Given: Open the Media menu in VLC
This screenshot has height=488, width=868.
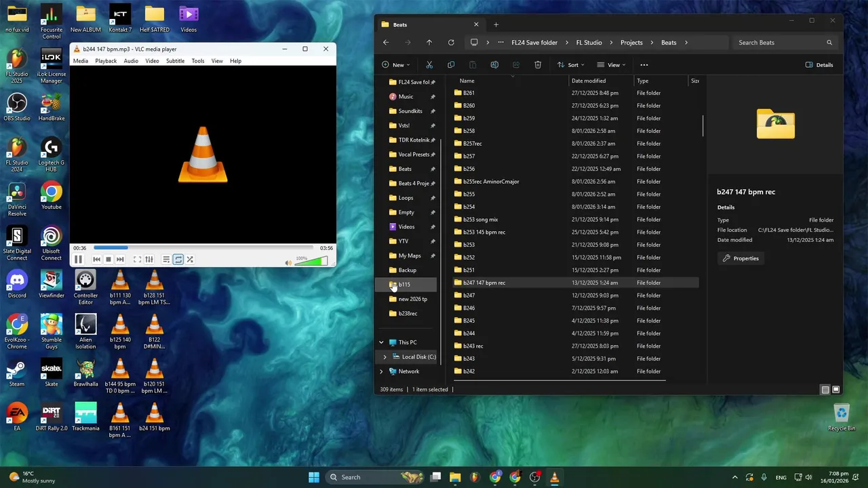Looking at the screenshot, I should pyautogui.click(x=81, y=61).
